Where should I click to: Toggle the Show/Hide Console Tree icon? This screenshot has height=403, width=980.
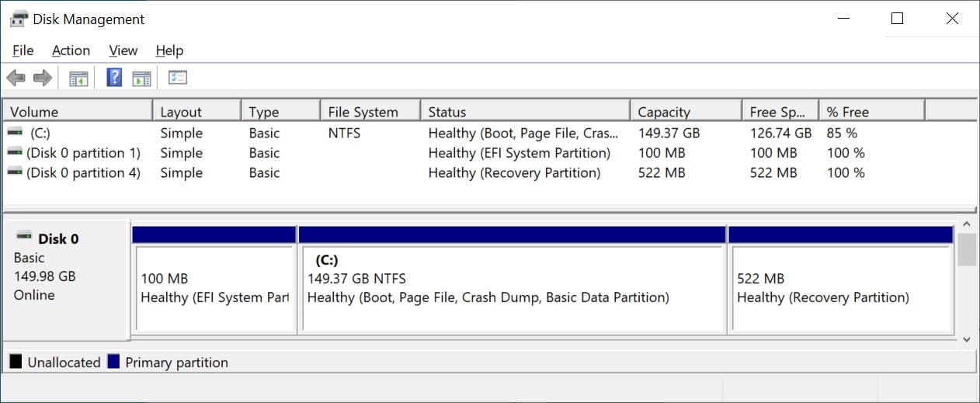[x=78, y=78]
